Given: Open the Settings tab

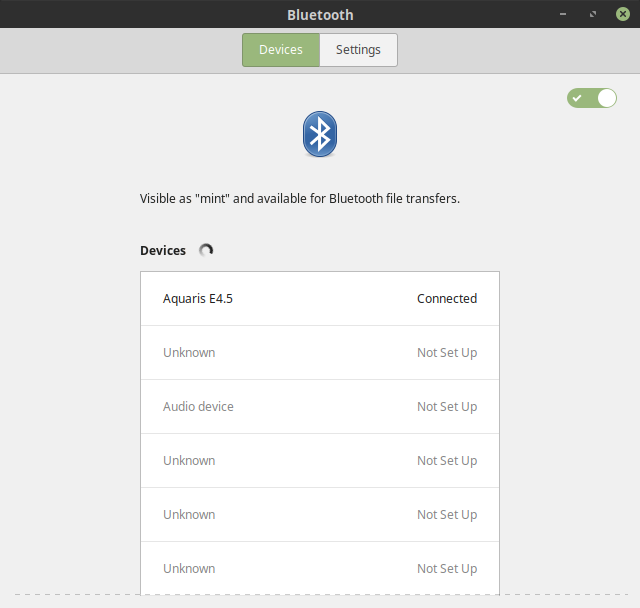Looking at the screenshot, I should click(358, 50).
